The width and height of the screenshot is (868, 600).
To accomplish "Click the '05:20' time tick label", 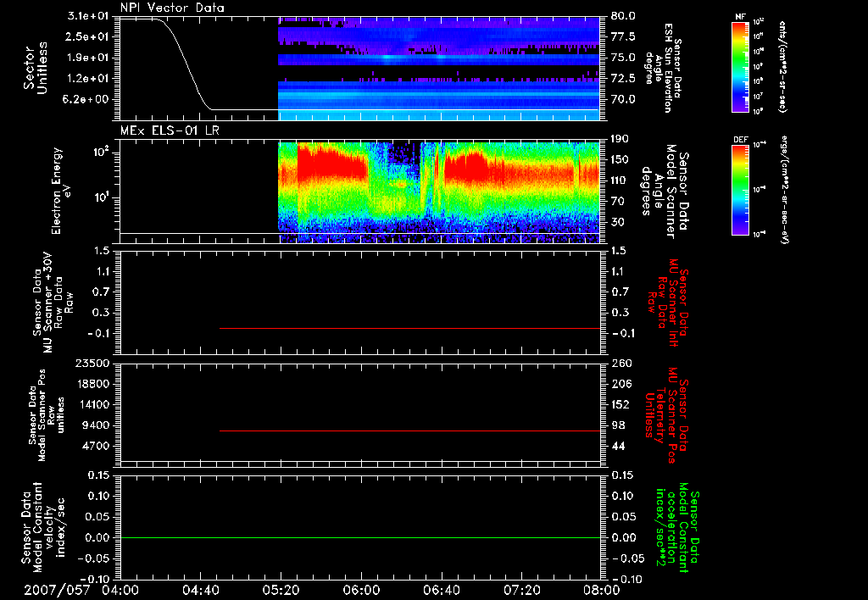I will tap(281, 590).
